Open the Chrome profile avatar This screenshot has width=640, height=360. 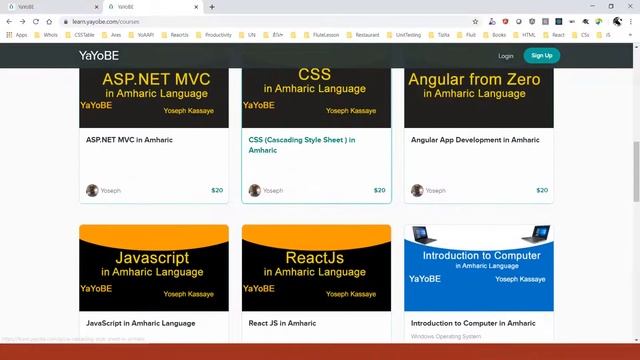[x=617, y=22]
